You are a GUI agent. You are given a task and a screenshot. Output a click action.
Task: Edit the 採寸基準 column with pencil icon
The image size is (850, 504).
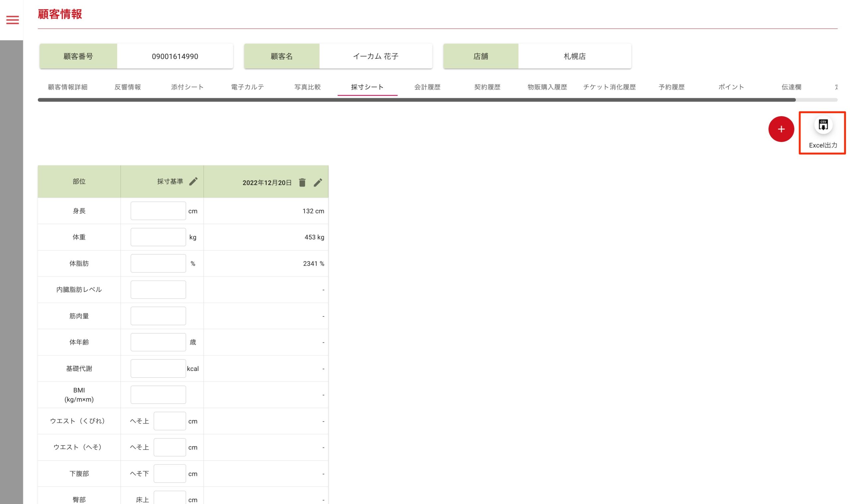pyautogui.click(x=193, y=181)
